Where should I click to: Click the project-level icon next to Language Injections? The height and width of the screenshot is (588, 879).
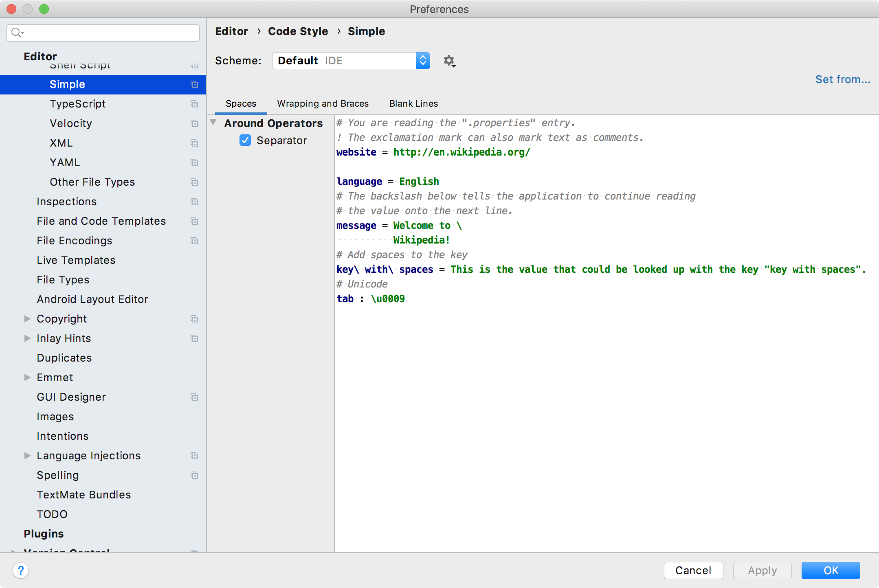[194, 456]
